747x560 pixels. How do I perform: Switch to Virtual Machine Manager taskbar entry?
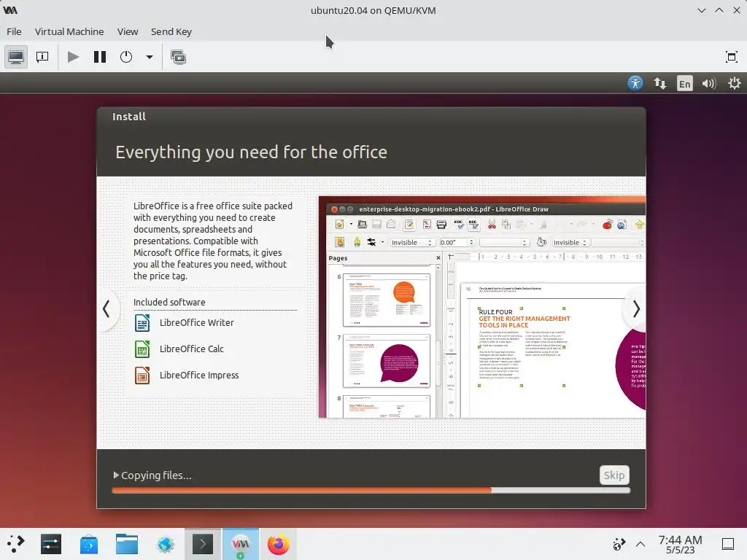(241, 544)
